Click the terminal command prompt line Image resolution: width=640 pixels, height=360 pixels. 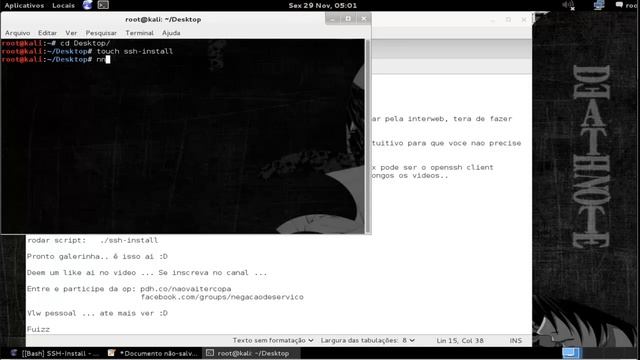55,60
